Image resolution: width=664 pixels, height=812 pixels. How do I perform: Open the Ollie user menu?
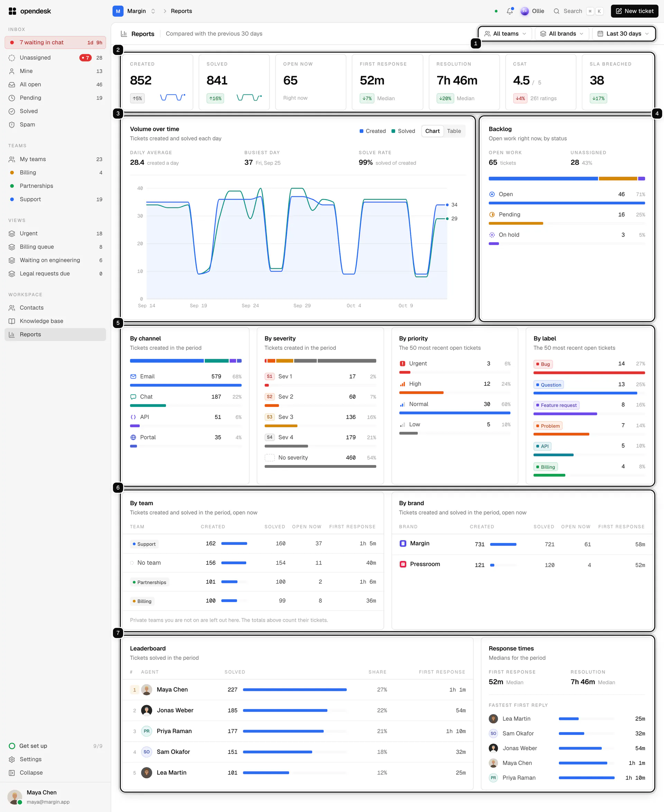533,11
